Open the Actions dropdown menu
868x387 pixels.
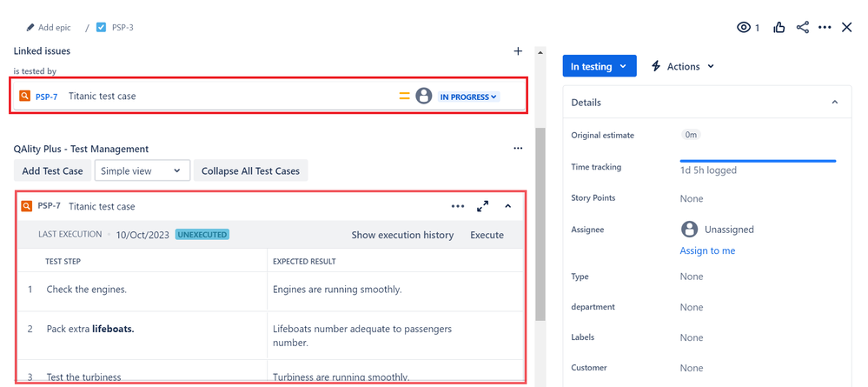coord(682,67)
